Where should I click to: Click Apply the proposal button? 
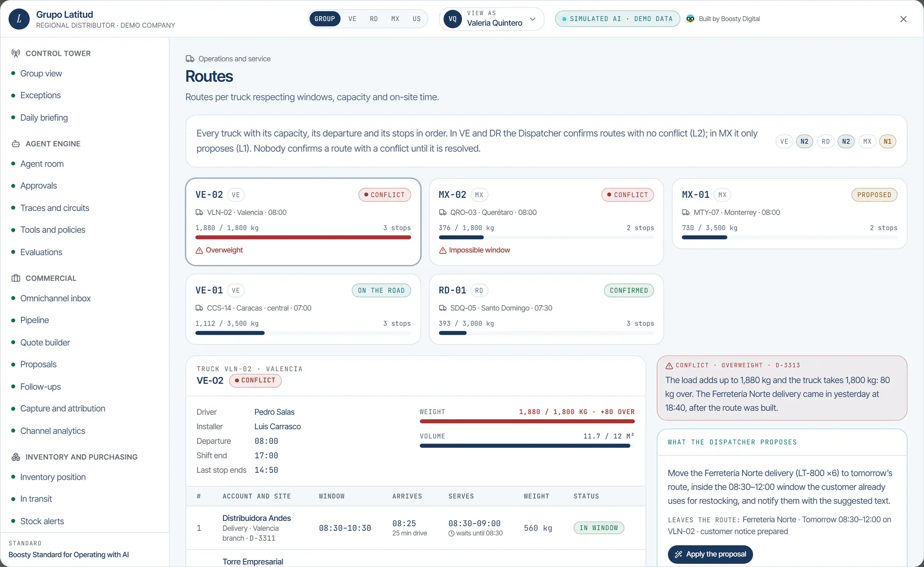point(710,554)
